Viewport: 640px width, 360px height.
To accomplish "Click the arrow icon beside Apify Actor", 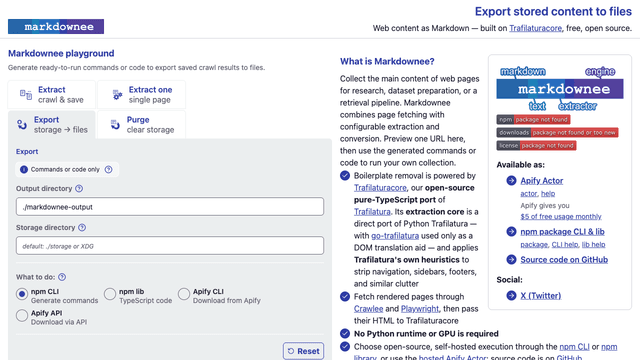I will 511,180.
